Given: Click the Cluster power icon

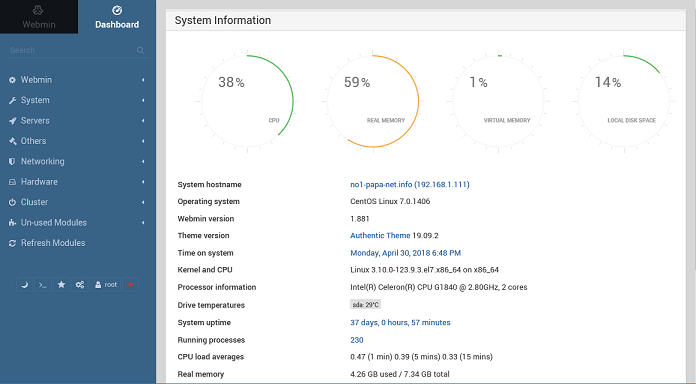Looking at the screenshot, I should 12,202.
